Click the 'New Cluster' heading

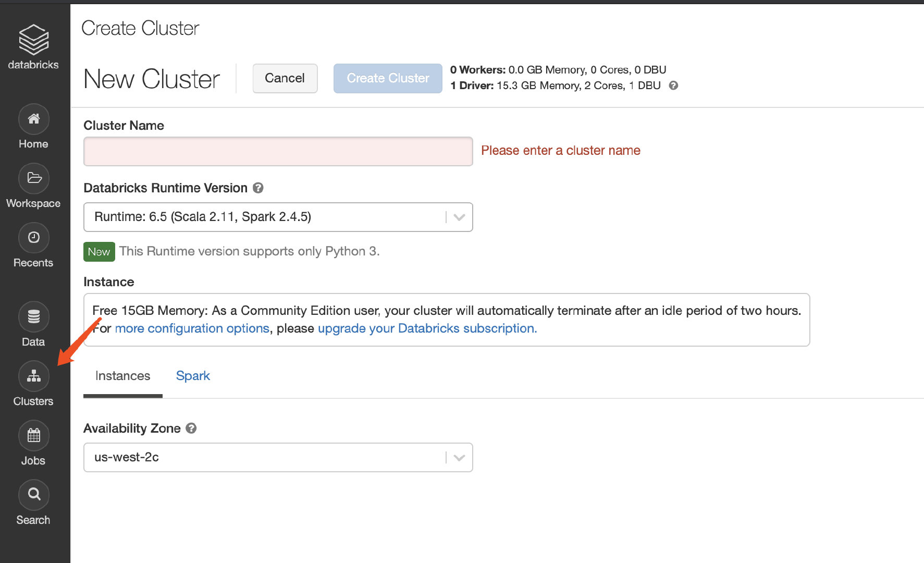pos(152,79)
